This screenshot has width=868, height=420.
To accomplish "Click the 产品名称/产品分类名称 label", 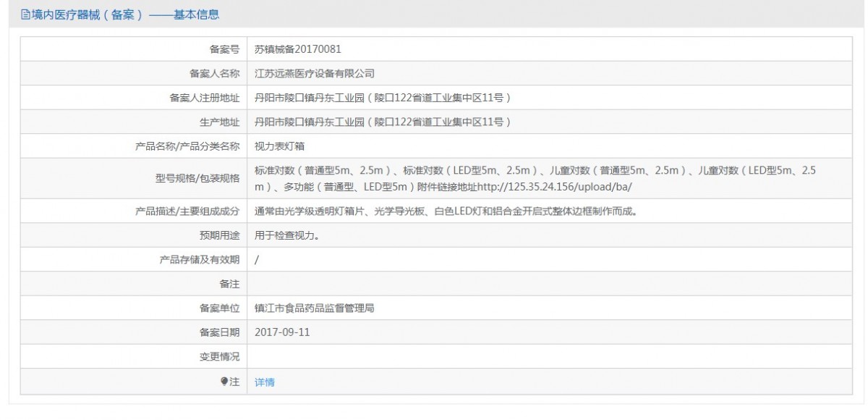I will [187, 146].
